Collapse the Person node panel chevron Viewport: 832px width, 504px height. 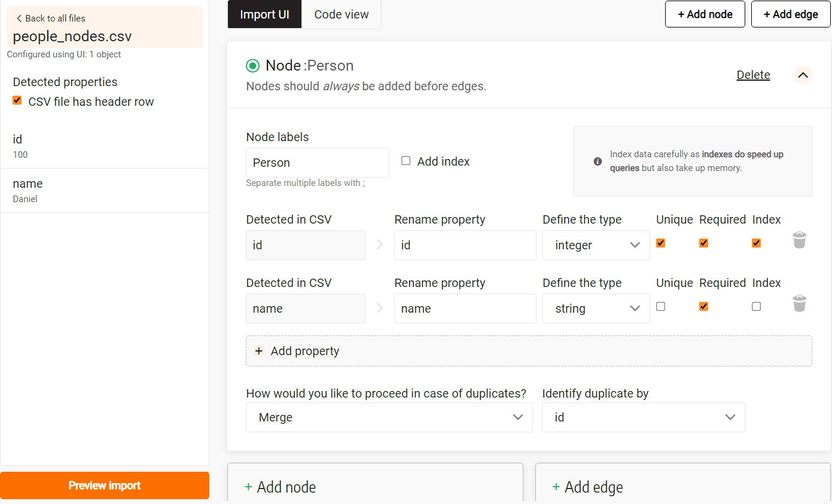(x=803, y=75)
